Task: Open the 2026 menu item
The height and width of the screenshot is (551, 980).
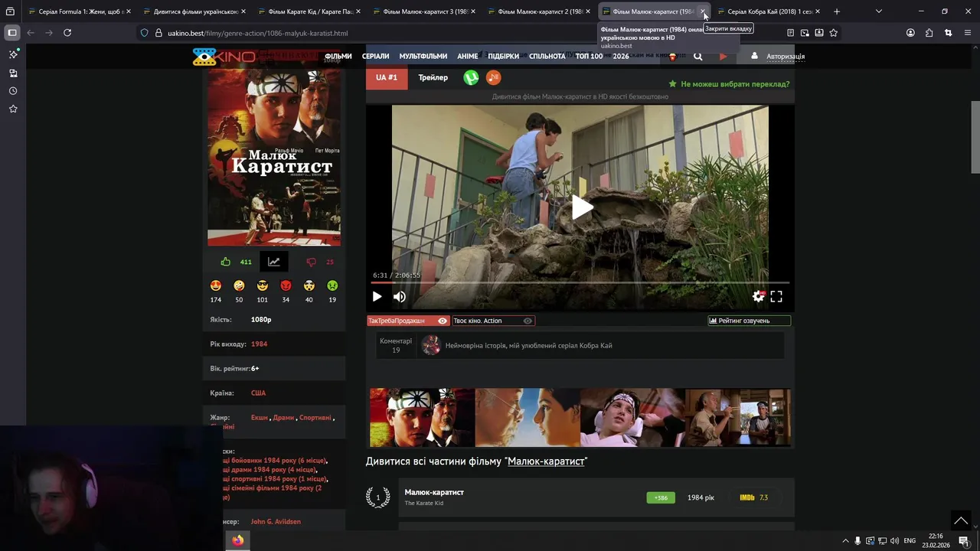Action: pyautogui.click(x=621, y=56)
